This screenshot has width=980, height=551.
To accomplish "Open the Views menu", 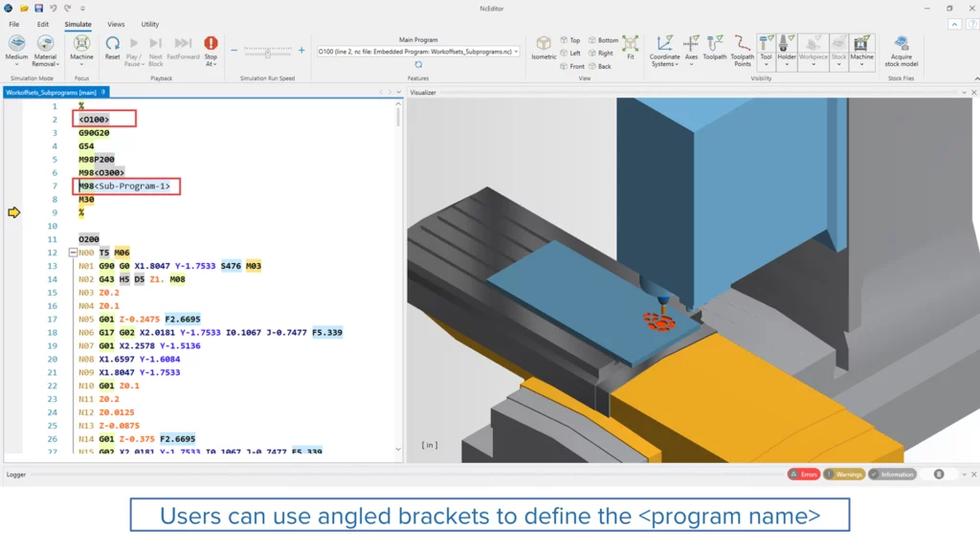I will tap(115, 24).
